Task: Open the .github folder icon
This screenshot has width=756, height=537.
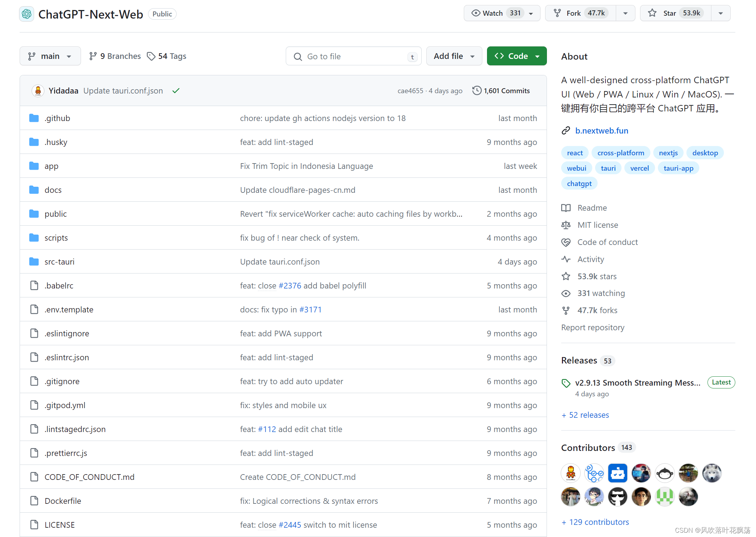Action: (x=34, y=118)
